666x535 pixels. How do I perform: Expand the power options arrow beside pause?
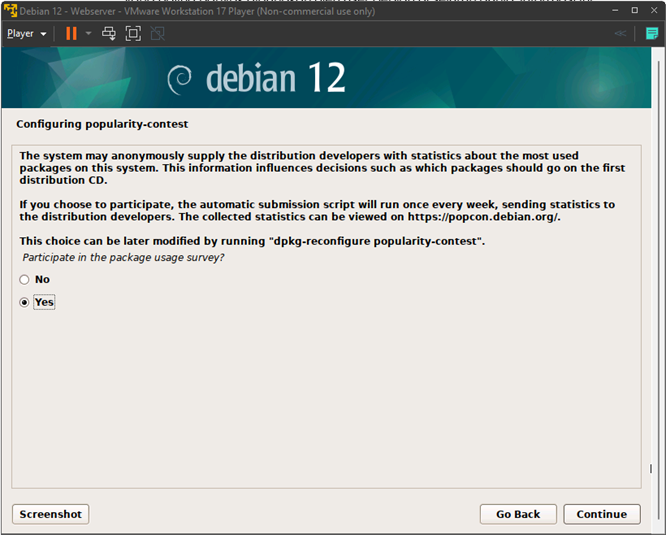[88, 33]
